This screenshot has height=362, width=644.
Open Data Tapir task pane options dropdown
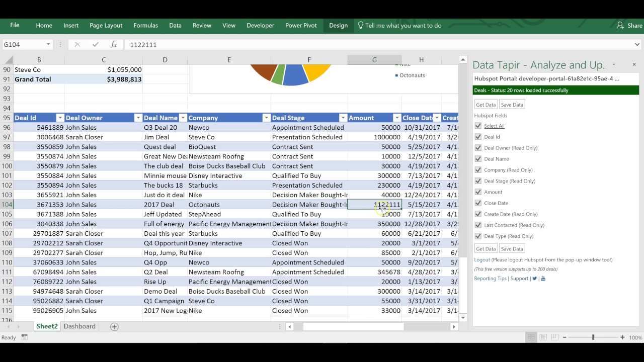614,64
